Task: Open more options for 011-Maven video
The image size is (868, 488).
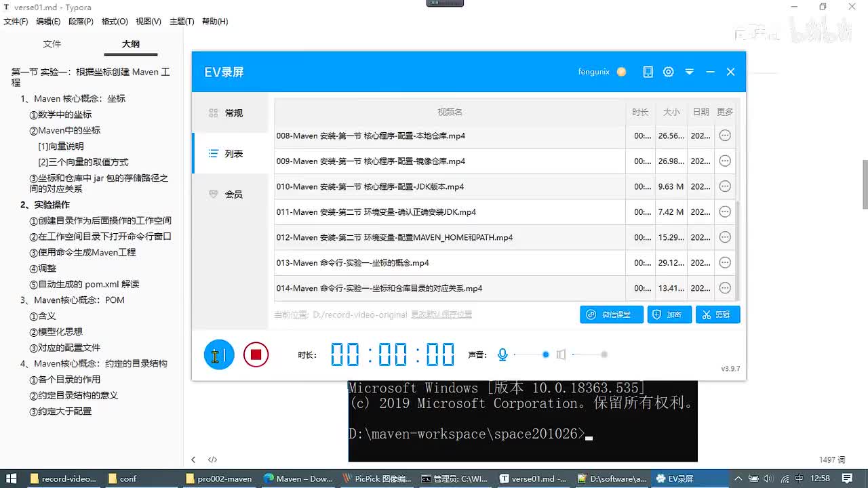Action: (725, 212)
